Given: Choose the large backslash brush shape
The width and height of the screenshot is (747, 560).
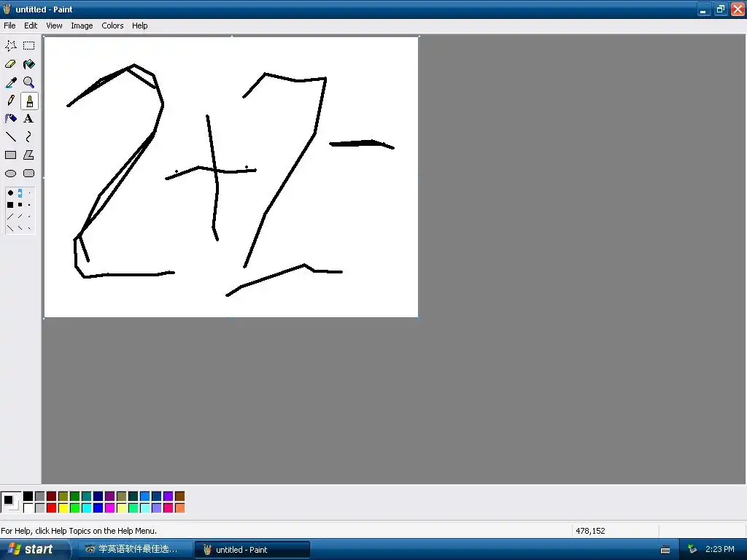Looking at the screenshot, I should (10, 228).
